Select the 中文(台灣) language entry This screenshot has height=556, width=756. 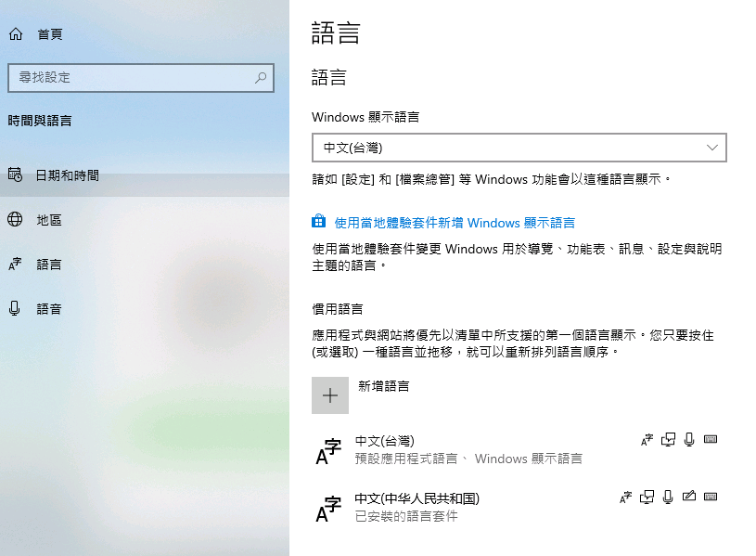519,450
